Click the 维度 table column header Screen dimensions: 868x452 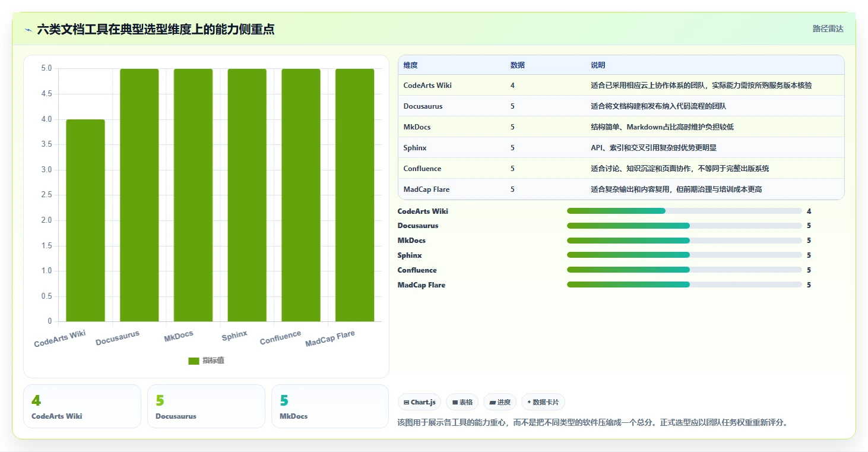point(411,65)
